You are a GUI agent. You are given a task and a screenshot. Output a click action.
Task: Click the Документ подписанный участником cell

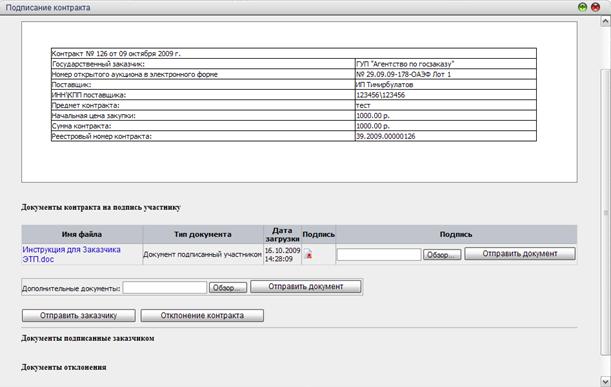(202, 254)
